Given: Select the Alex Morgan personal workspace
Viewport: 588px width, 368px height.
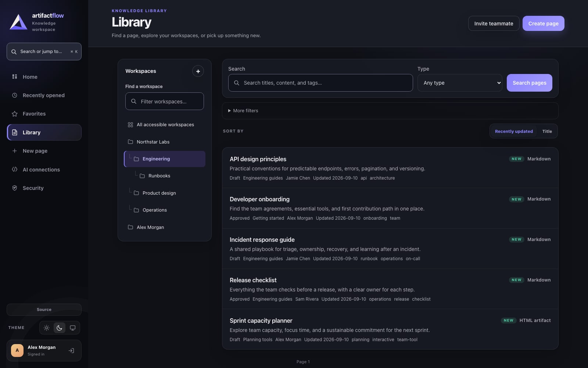Looking at the screenshot, I should pyautogui.click(x=165, y=227).
